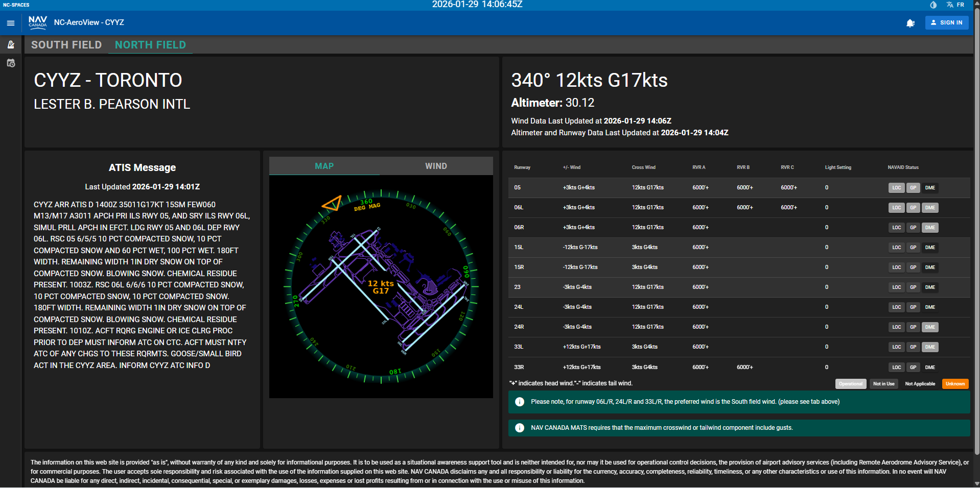Select the Unknown legend filter
The width and height of the screenshot is (980, 488).
tap(954, 383)
